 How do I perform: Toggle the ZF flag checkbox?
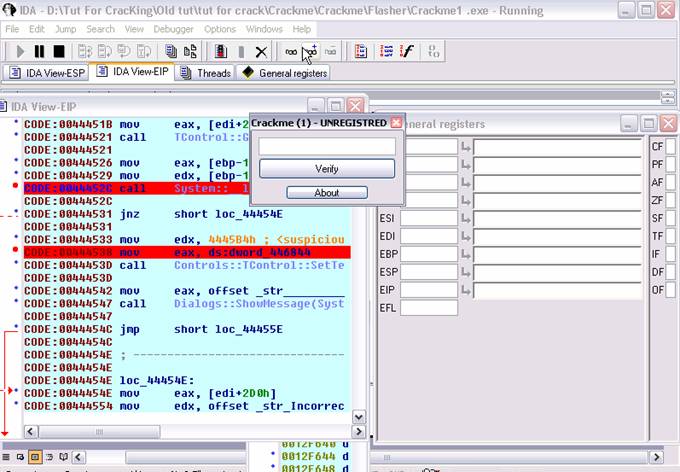coord(671,200)
